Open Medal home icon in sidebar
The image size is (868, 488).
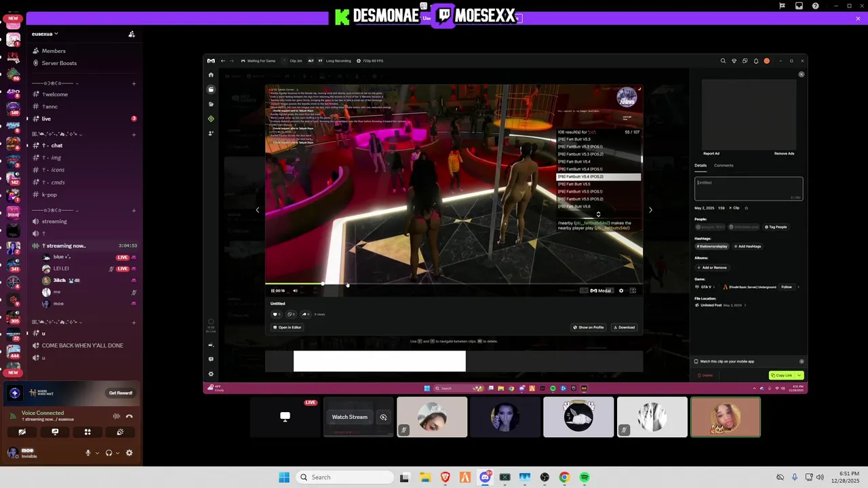click(x=211, y=75)
